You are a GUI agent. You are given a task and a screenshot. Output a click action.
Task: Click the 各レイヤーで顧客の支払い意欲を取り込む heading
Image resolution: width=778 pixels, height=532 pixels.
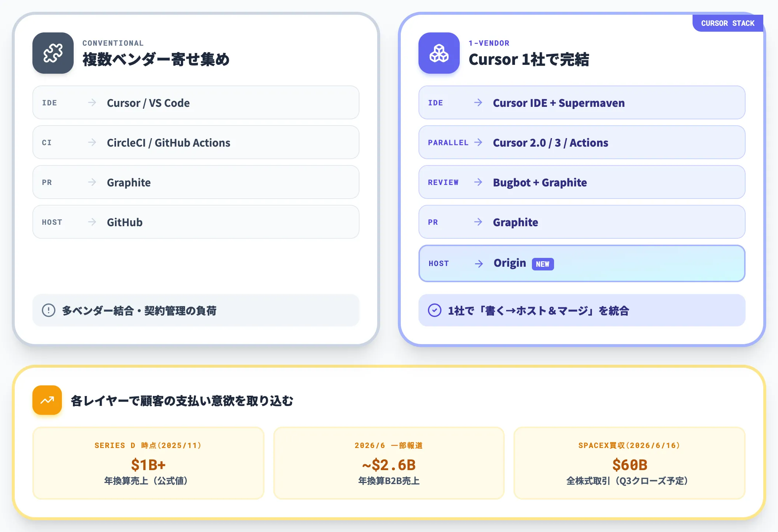pyautogui.click(x=182, y=400)
